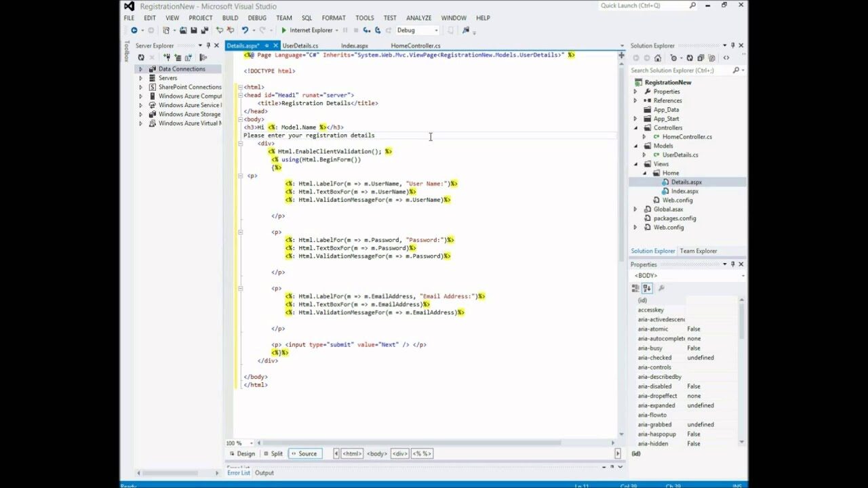Open the BUILD menu
This screenshot has height=488, width=868.
(231, 18)
